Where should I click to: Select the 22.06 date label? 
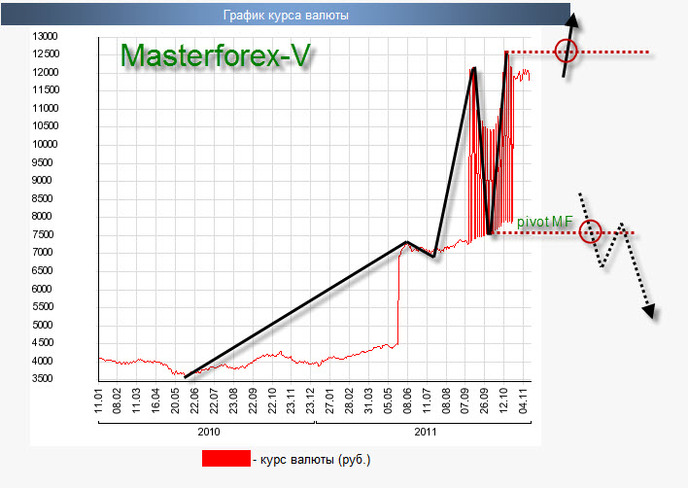194,400
